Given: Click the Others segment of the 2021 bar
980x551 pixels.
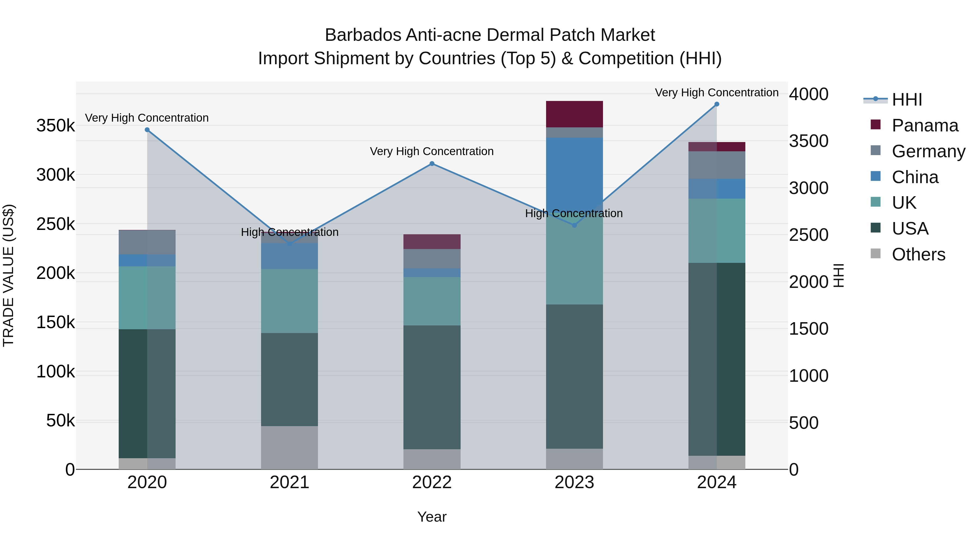Looking at the screenshot, I should coord(290,448).
